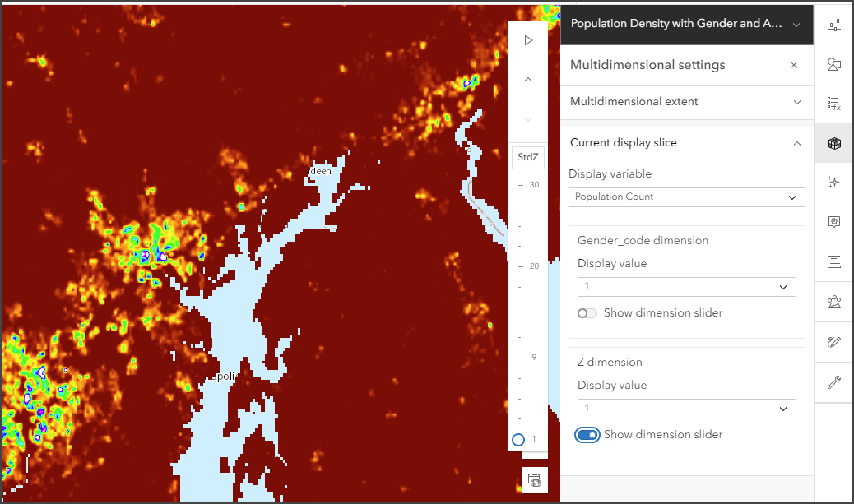Open the Display variable Population Count dropdown
Viewport: 854px width, 504px height.
[x=686, y=197]
